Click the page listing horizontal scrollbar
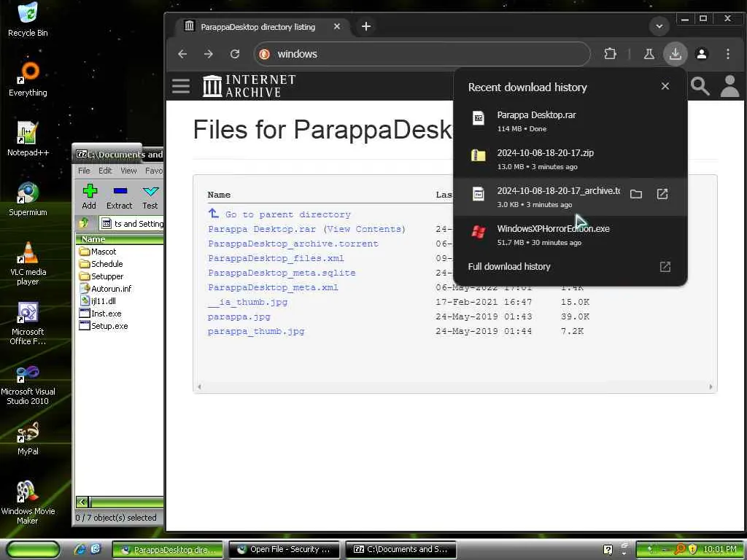 click(x=455, y=386)
